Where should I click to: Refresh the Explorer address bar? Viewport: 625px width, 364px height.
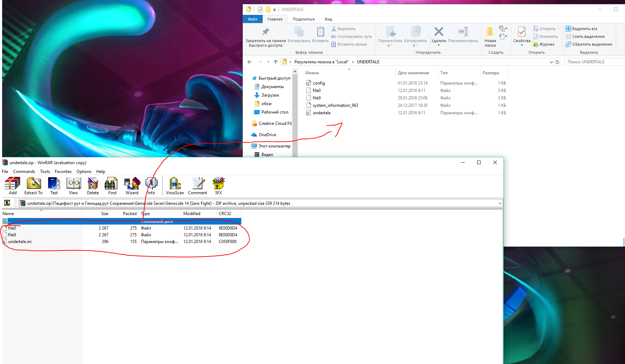pyautogui.click(x=557, y=62)
